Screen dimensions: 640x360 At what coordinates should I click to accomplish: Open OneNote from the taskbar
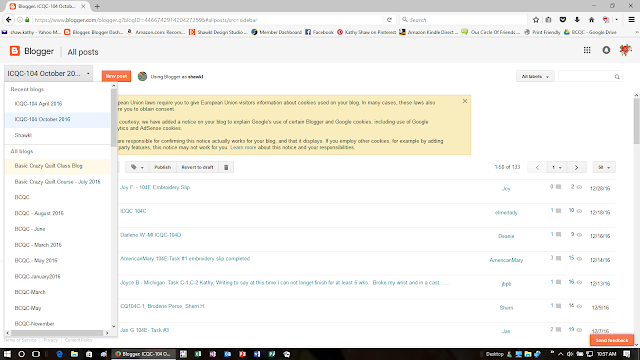coord(213,354)
